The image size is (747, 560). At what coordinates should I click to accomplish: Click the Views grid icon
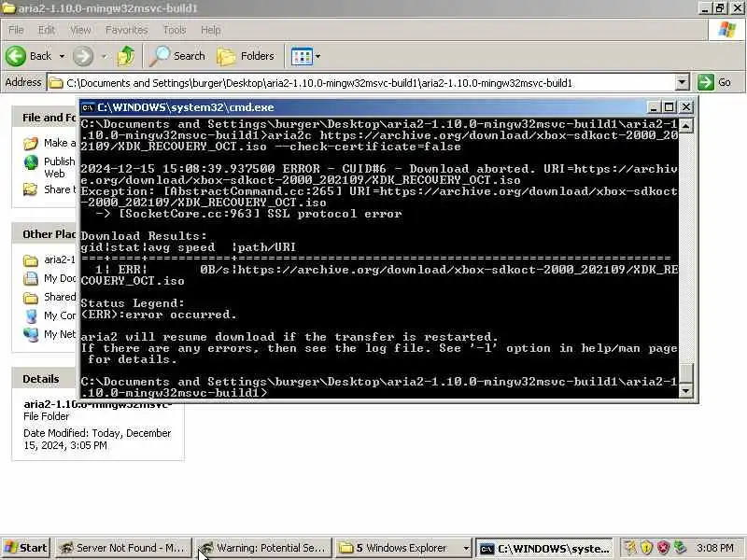302,57
